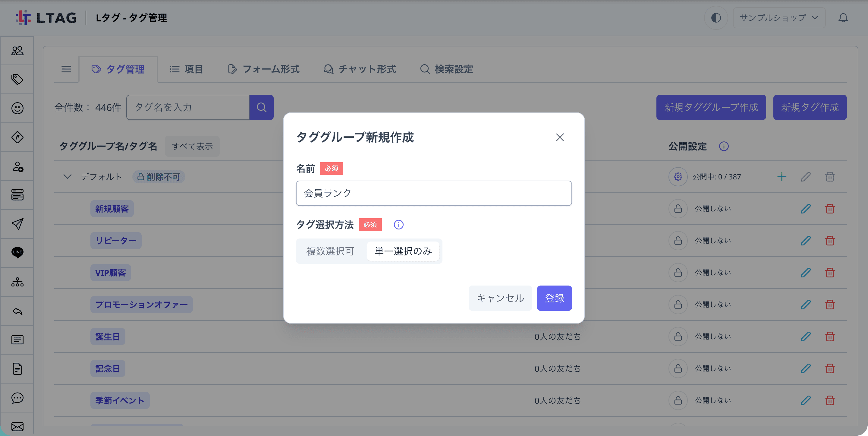The width and height of the screenshot is (868, 436).
Task: Click the info icon beside 公開設定
Action: [723, 146]
